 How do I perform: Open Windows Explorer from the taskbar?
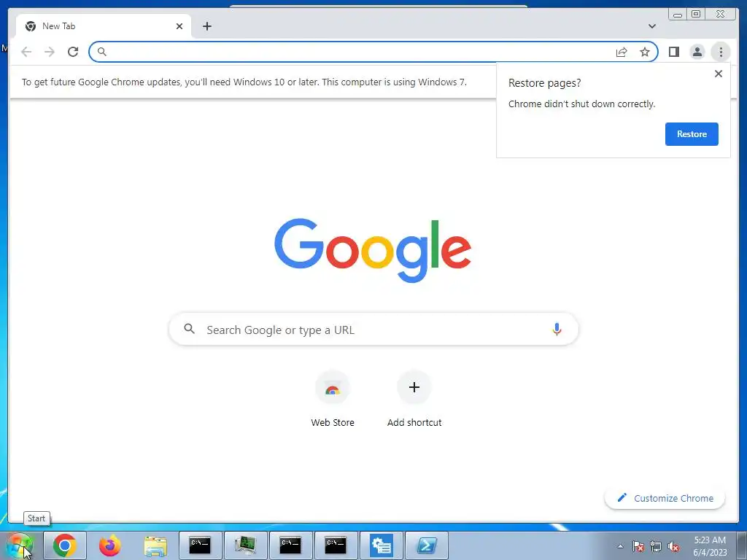pos(155,545)
